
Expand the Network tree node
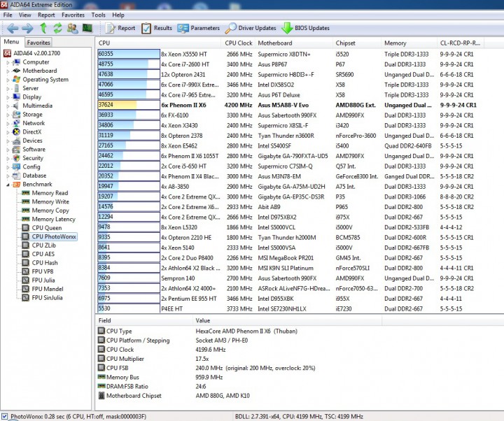(8, 124)
